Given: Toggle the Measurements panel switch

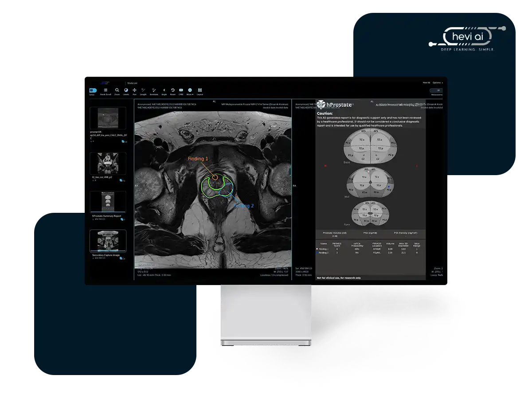Looking at the screenshot, I should coord(436,91).
